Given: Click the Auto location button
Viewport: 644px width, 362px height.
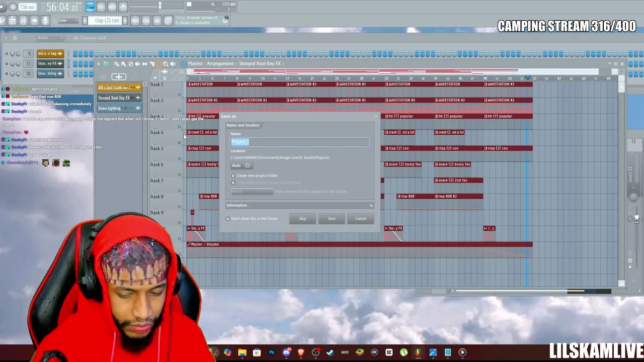Looking at the screenshot, I should pyautogui.click(x=236, y=165).
